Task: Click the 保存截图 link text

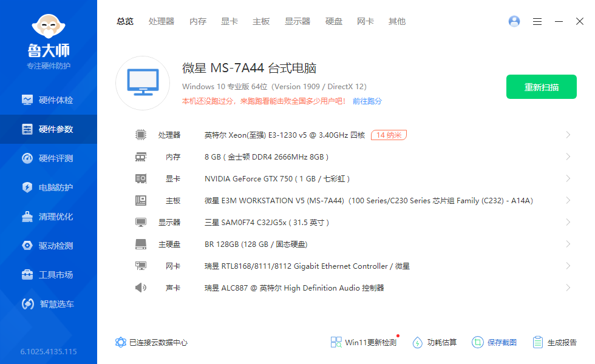Action: (x=502, y=342)
